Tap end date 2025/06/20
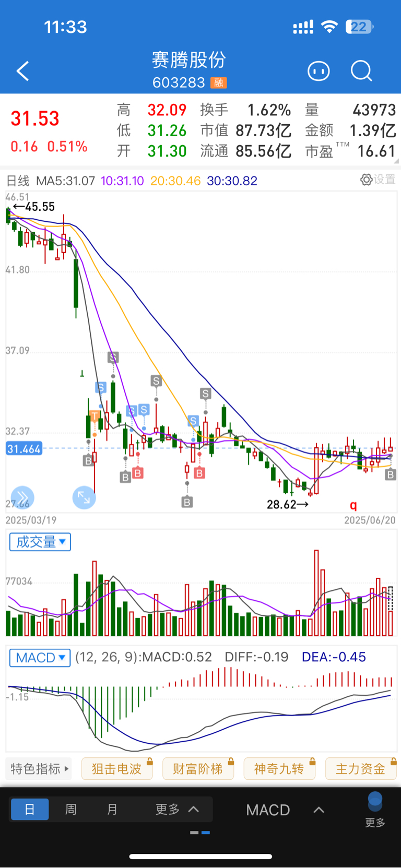Image resolution: width=401 pixels, height=868 pixels. 370,520
